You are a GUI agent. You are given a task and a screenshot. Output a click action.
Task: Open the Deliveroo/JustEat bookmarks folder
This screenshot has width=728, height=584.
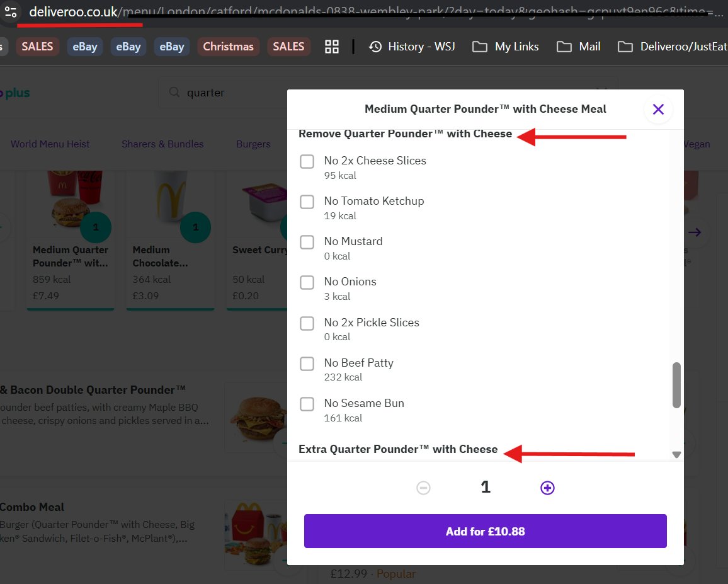tap(673, 47)
